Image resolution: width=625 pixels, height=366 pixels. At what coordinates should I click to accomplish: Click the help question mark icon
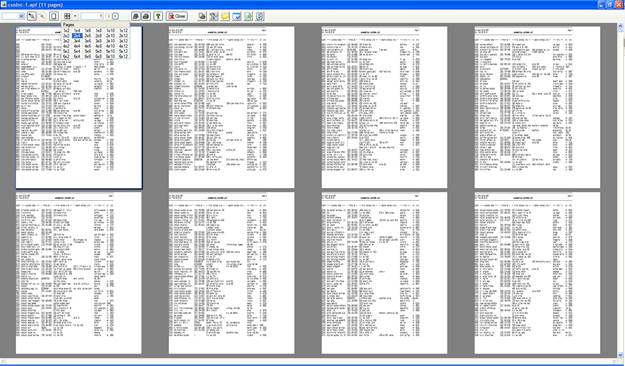tap(158, 16)
